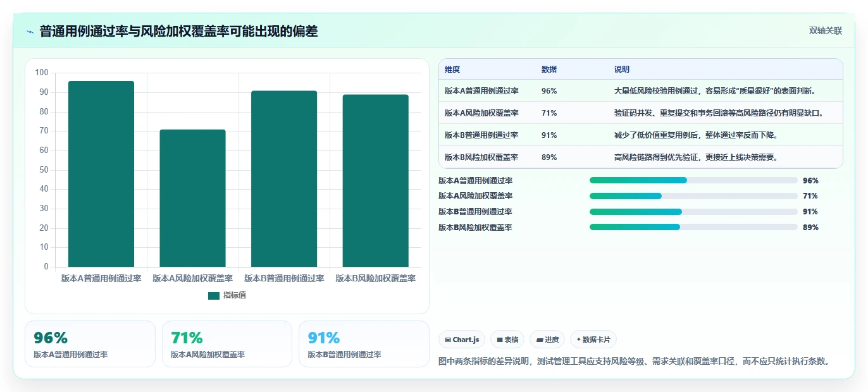This screenshot has width=868, height=392.
Task: Click the 指标值 legend color swatch
Action: (x=214, y=295)
